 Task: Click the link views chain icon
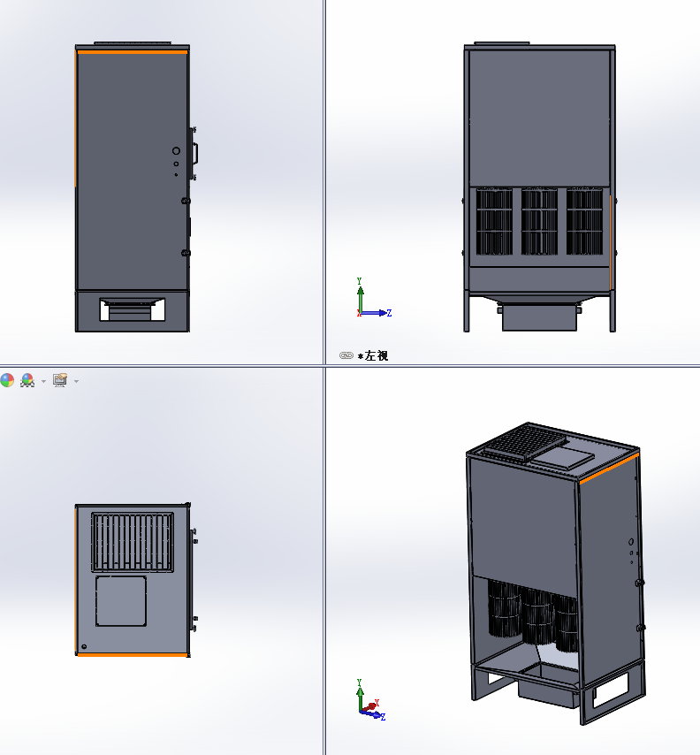(346, 355)
